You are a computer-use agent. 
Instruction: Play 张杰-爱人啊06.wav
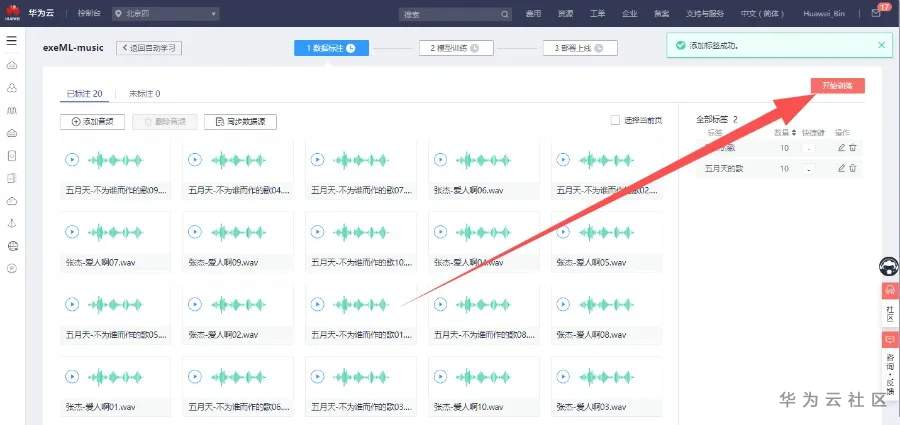pyautogui.click(x=440, y=160)
